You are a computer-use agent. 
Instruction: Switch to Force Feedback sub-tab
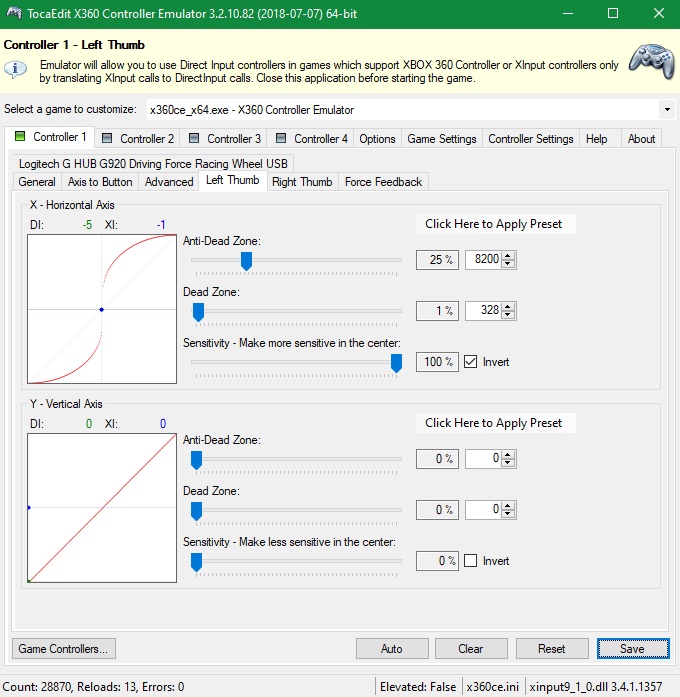point(383,182)
